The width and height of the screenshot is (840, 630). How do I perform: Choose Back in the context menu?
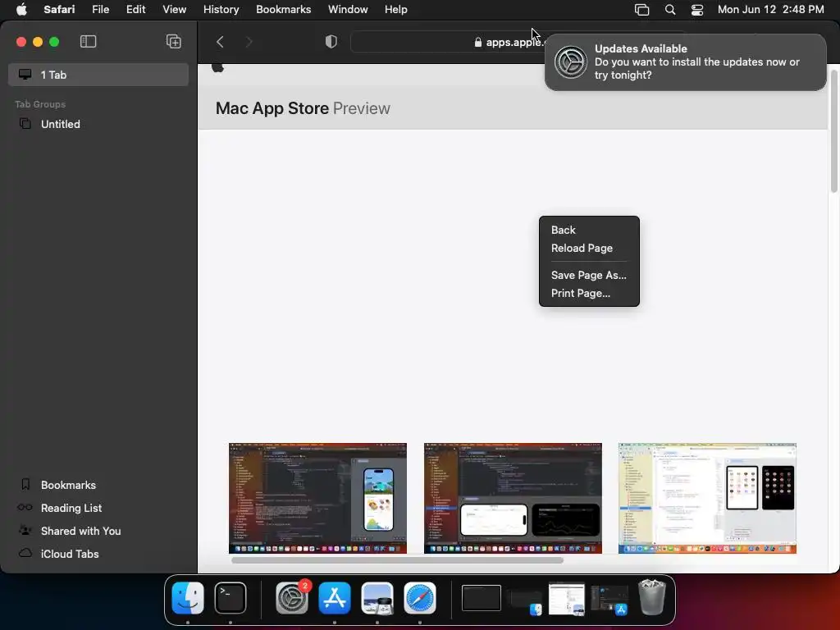(589, 230)
